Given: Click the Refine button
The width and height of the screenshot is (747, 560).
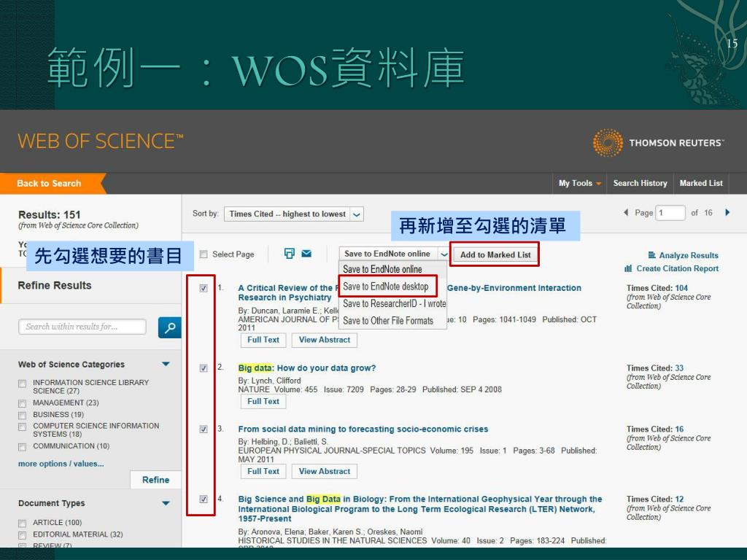Looking at the screenshot, I should [155, 480].
